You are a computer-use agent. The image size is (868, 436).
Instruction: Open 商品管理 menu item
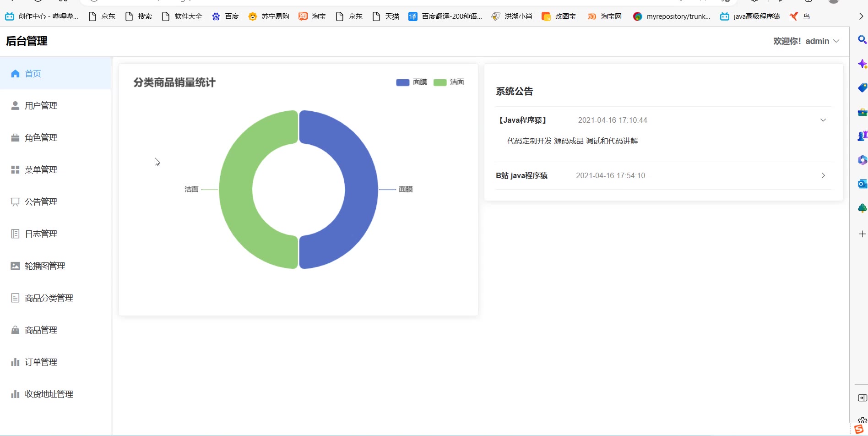pyautogui.click(x=55, y=330)
